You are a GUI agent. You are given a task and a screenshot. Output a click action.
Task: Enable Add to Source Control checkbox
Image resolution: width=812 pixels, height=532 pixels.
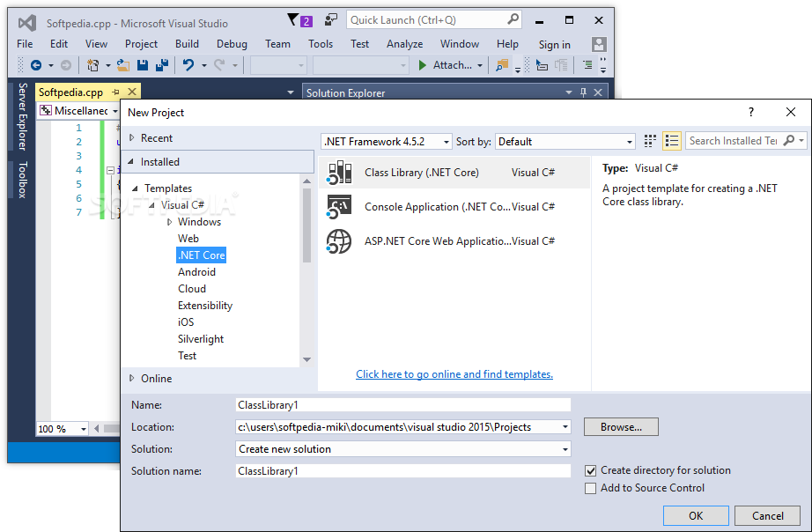pos(590,489)
